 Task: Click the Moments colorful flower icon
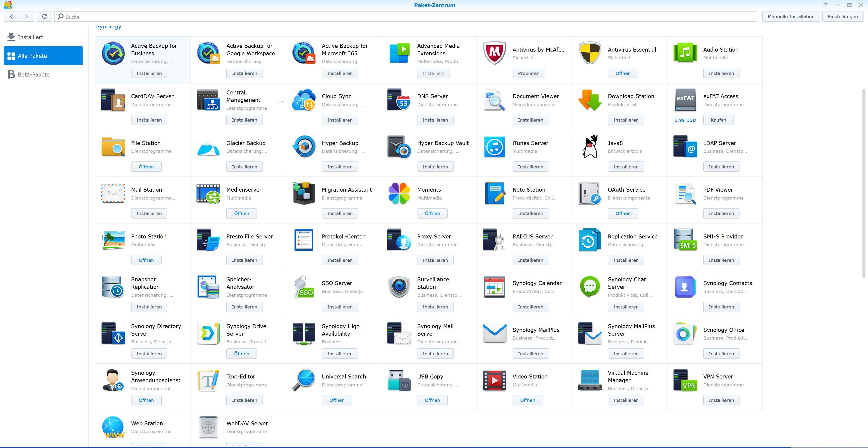click(x=399, y=194)
